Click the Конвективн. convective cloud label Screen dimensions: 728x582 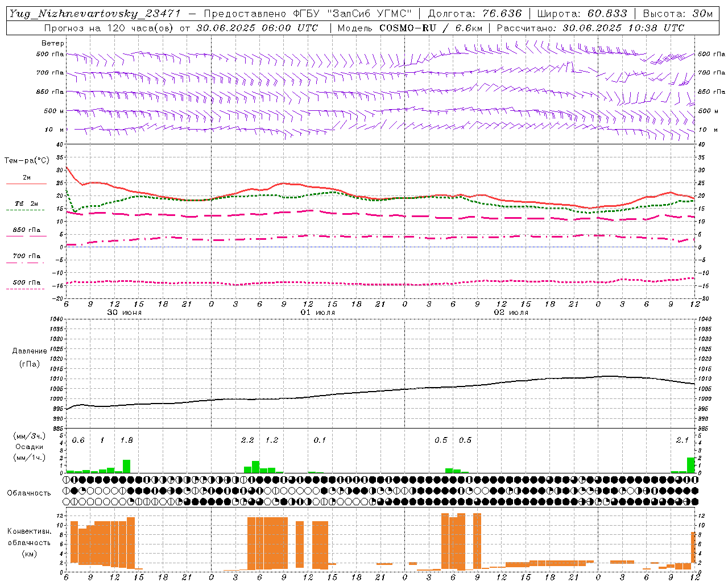[x=29, y=531]
